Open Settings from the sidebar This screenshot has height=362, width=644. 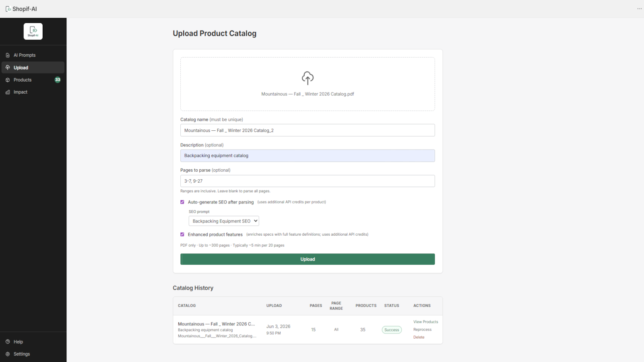[x=33, y=354]
